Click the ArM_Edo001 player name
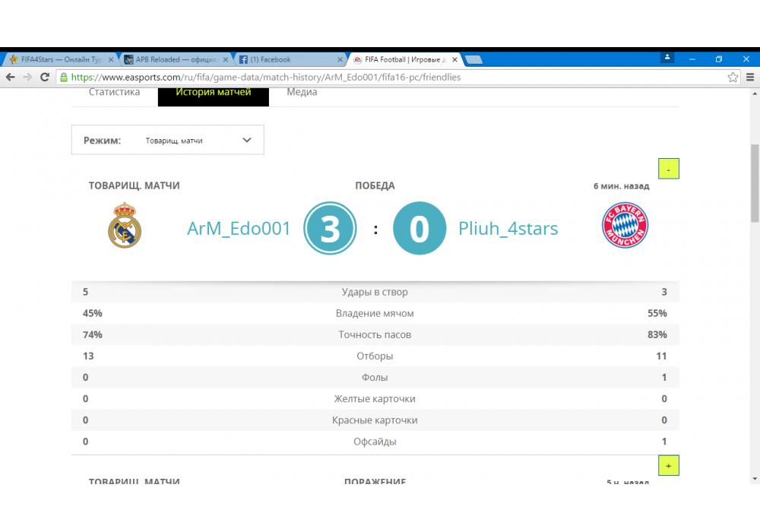 pos(239,228)
